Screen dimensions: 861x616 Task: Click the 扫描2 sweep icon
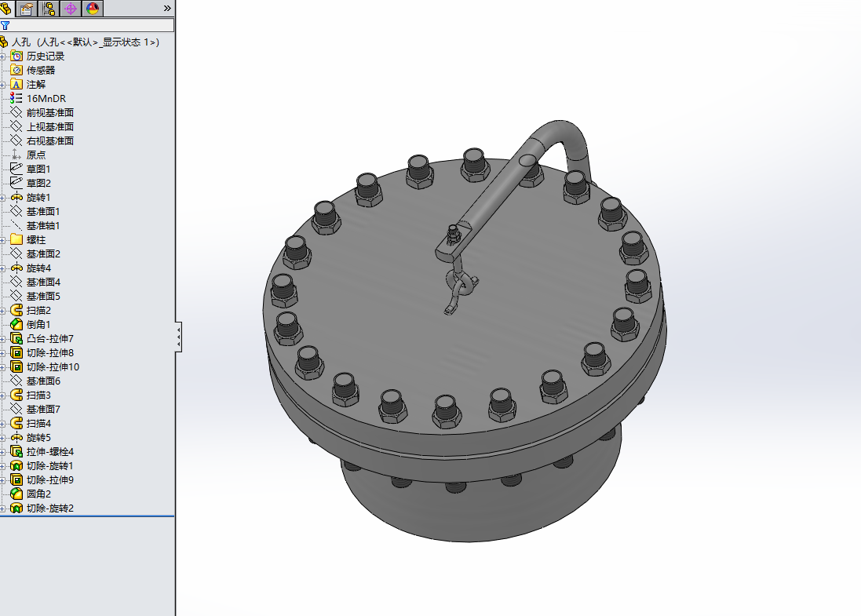pos(16,310)
